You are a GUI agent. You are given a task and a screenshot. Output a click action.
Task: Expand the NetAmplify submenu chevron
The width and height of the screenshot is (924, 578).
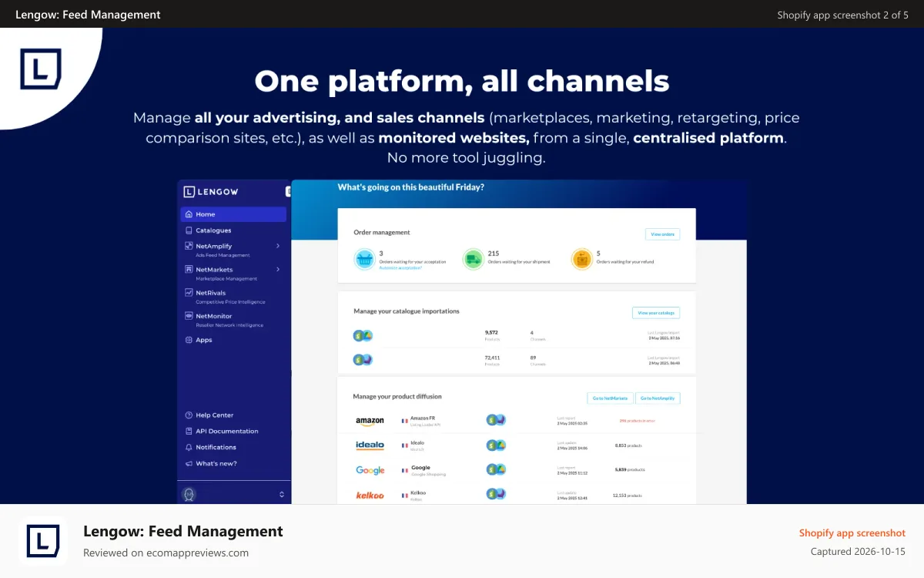(278, 246)
